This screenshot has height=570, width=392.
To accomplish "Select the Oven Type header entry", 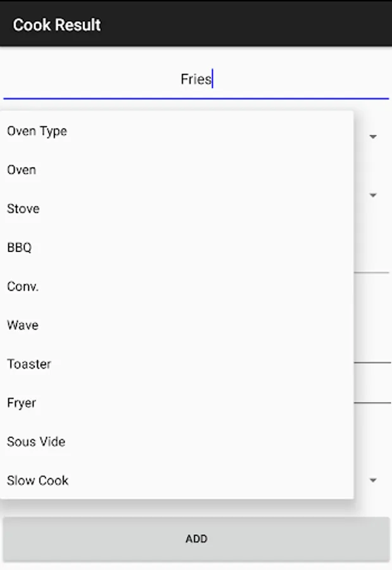I will pyautogui.click(x=177, y=131).
